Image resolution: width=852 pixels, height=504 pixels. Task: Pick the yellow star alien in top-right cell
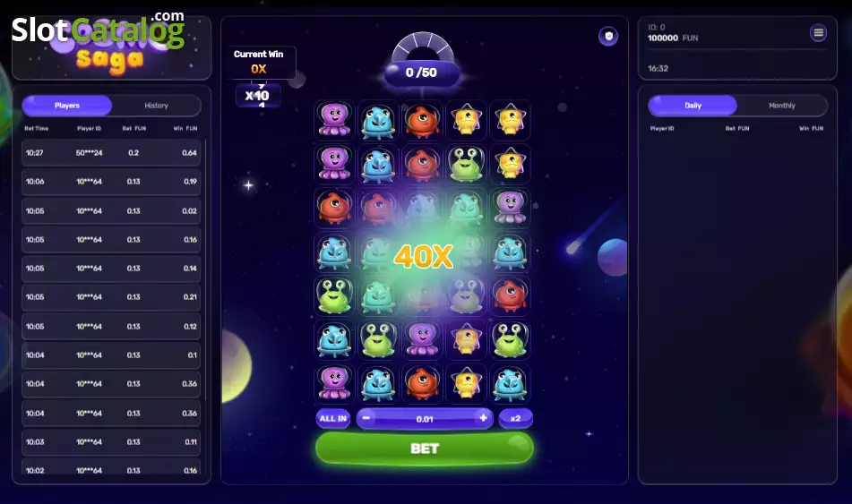[510, 119]
